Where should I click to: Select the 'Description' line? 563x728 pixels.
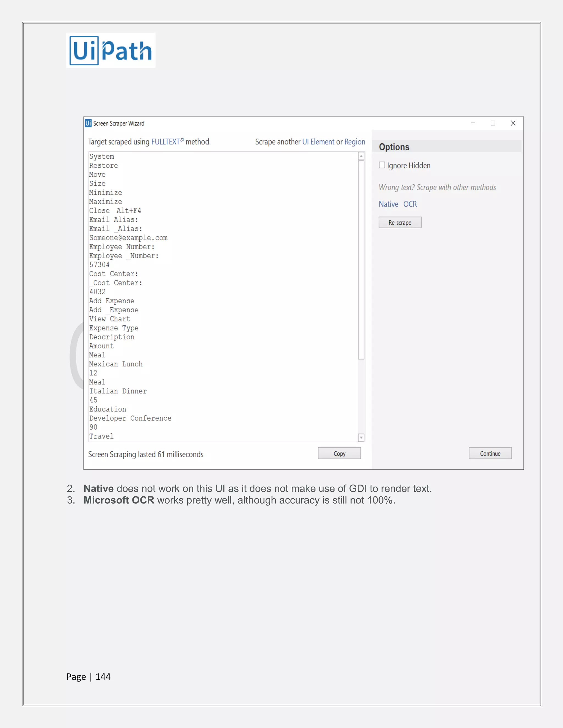[112, 337]
